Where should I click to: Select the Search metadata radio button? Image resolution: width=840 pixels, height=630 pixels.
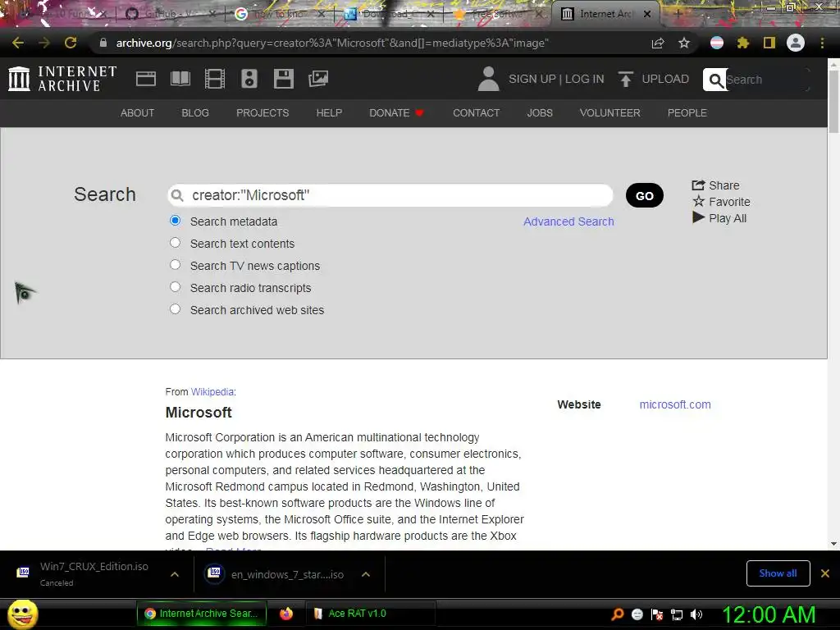pos(176,220)
